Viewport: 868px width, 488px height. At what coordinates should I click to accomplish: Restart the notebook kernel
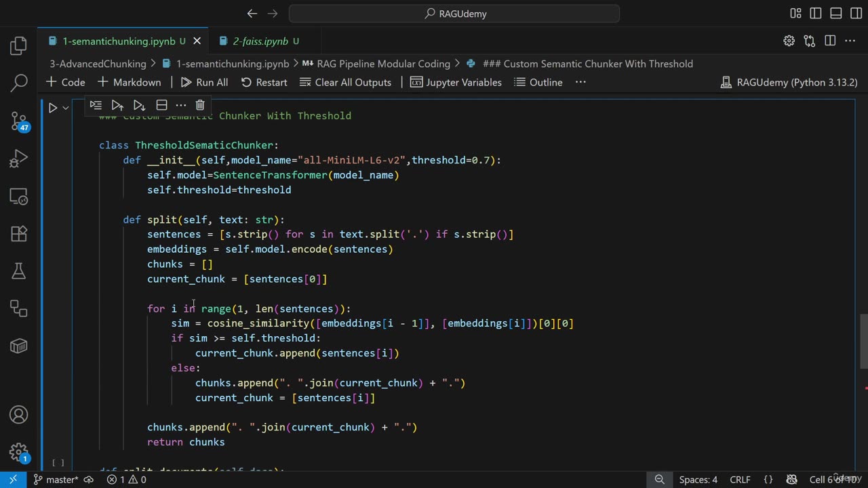point(264,82)
